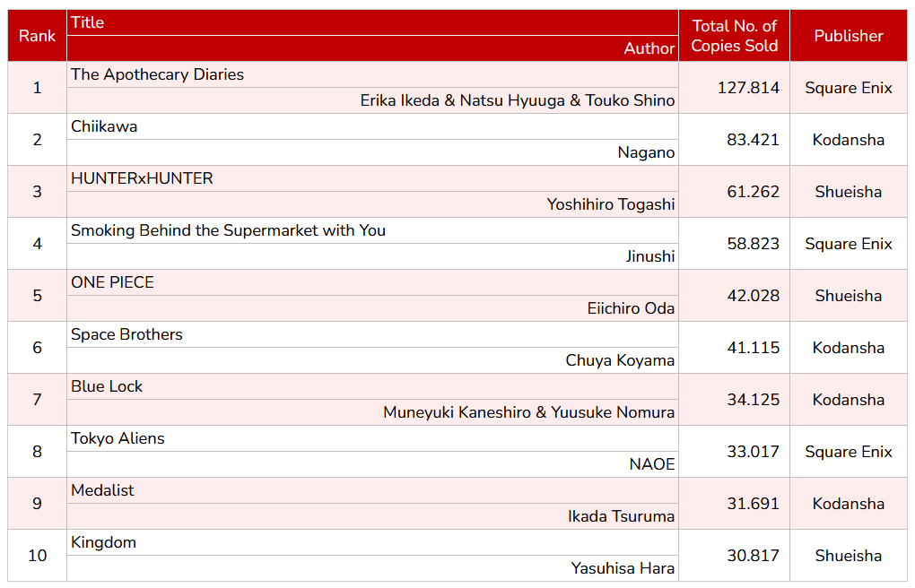Click the author name NAOE
Viewport: 915px width, 588px height.
tap(652, 464)
